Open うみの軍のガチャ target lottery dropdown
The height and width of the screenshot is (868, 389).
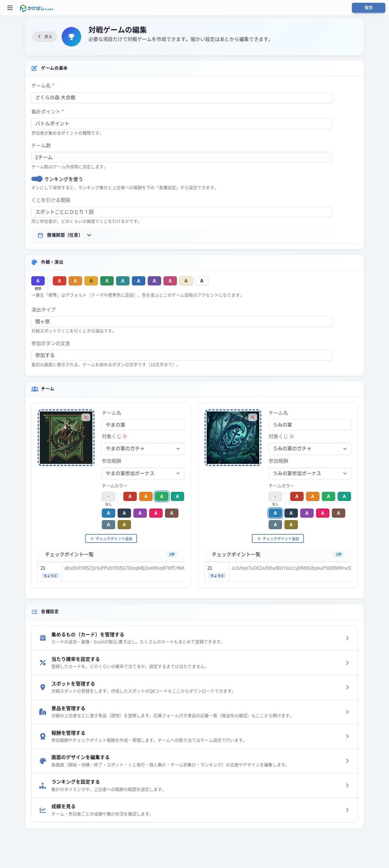coord(310,448)
